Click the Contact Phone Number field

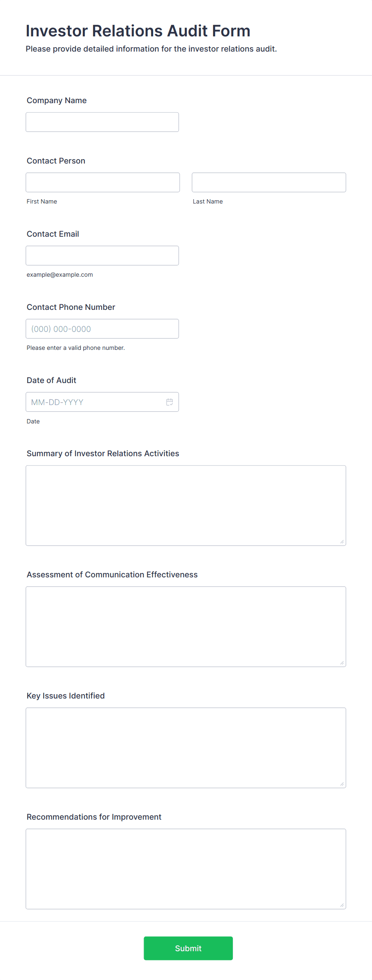pos(102,329)
